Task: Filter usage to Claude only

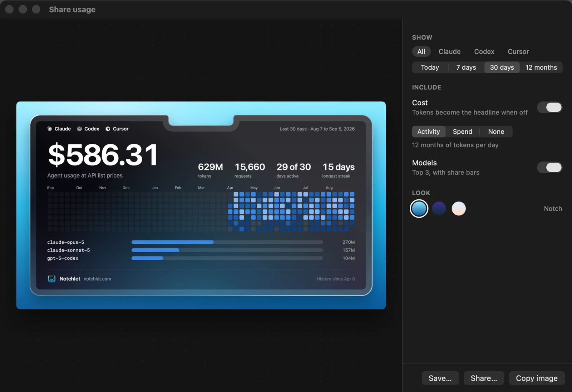Action: [449, 51]
